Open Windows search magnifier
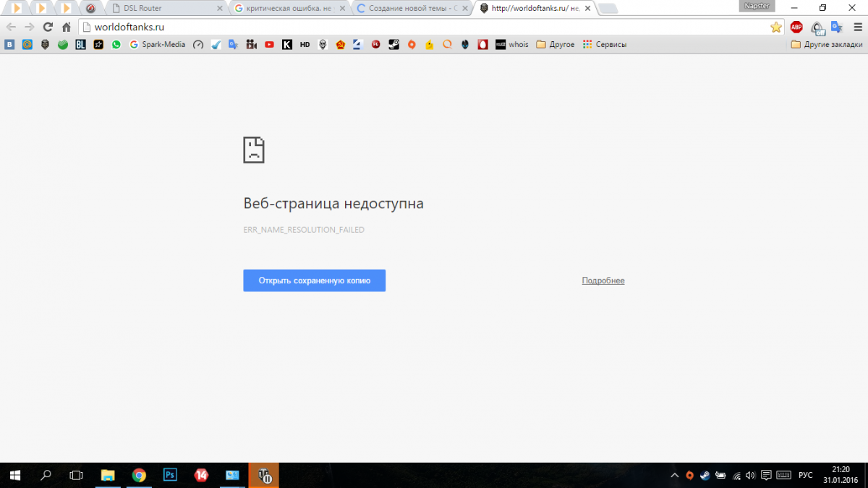This screenshot has height=488, width=868. coord(46,475)
